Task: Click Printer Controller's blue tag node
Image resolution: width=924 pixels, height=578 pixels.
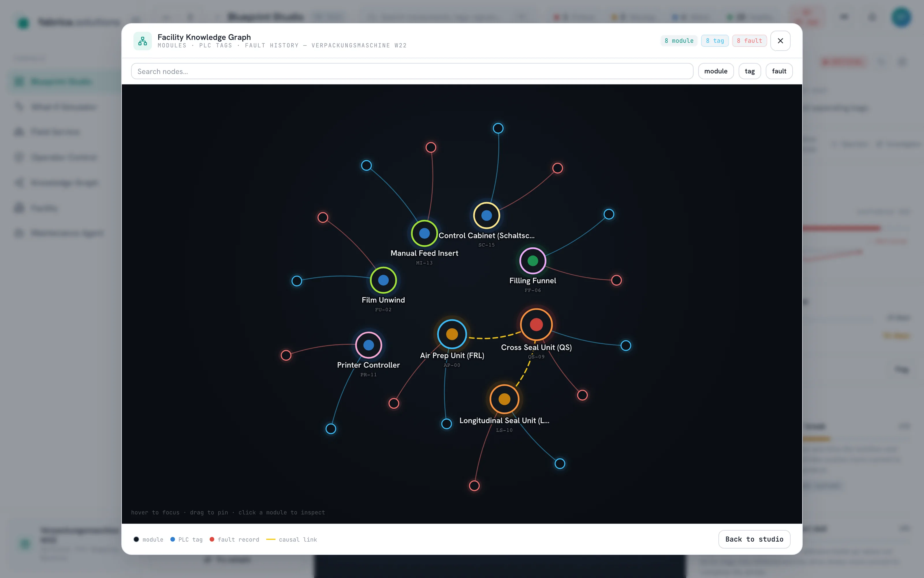Action: (x=331, y=429)
